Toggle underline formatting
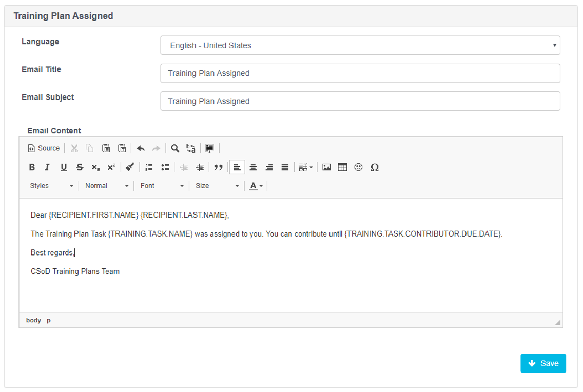The height and width of the screenshot is (392, 583). click(x=64, y=167)
